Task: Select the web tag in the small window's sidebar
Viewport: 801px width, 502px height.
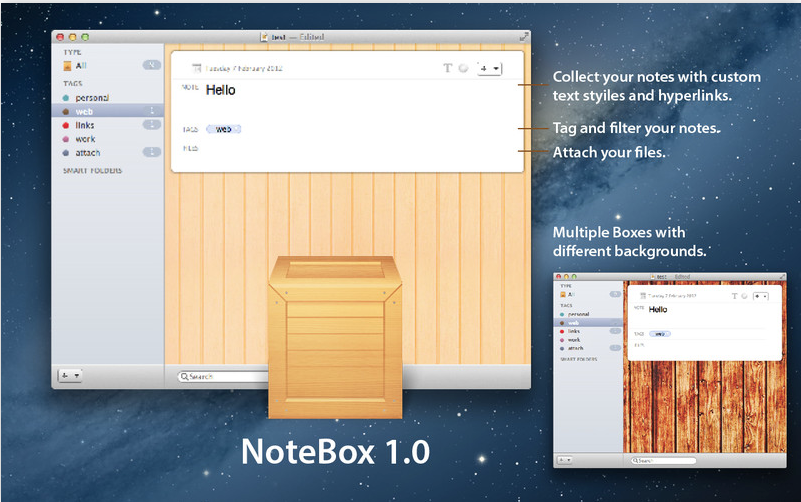Action: click(588, 323)
